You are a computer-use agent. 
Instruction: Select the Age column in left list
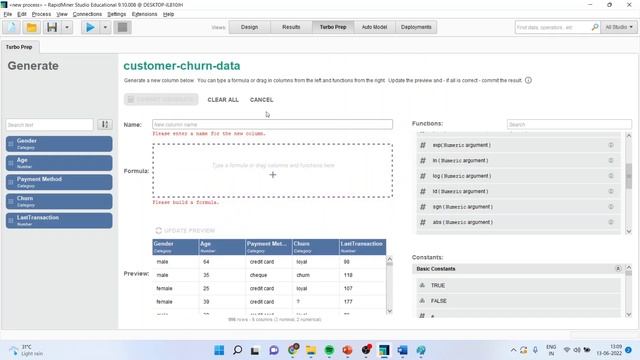pyautogui.click(x=59, y=163)
